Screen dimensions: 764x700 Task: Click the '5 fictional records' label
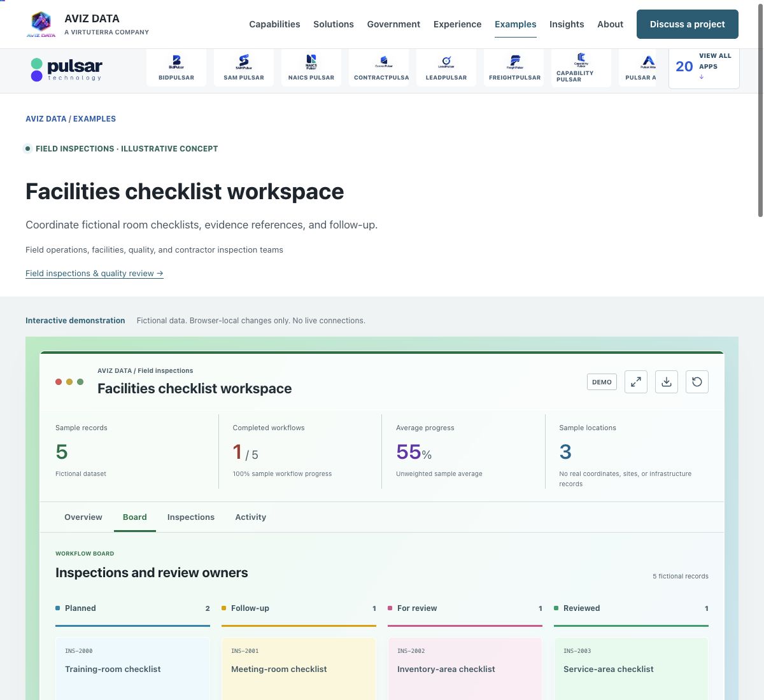pos(681,576)
